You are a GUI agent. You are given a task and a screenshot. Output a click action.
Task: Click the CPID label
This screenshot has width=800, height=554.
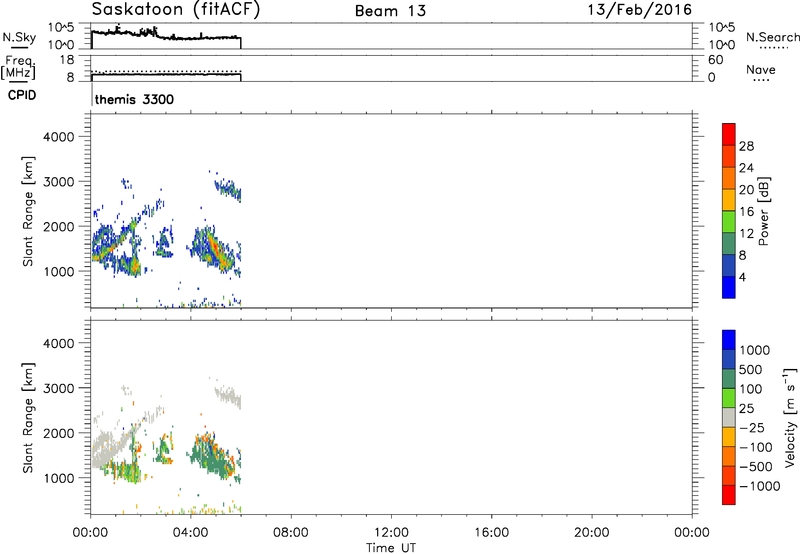click(22, 95)
